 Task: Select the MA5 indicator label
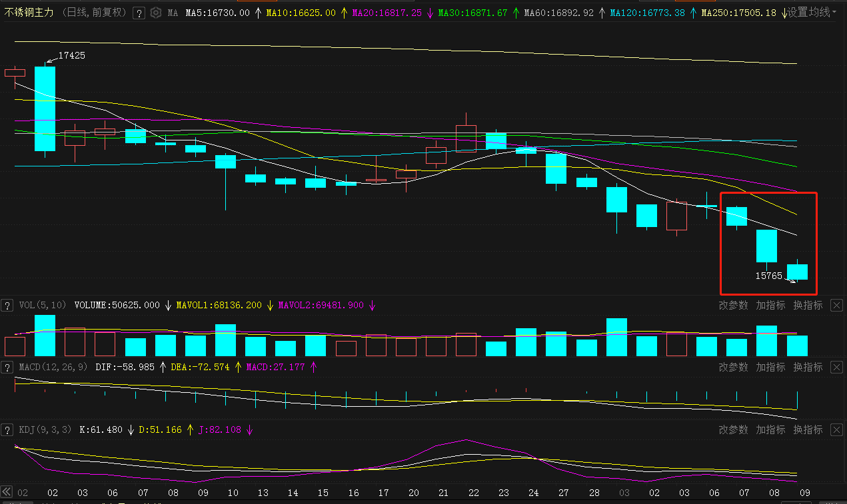[217, 13]
